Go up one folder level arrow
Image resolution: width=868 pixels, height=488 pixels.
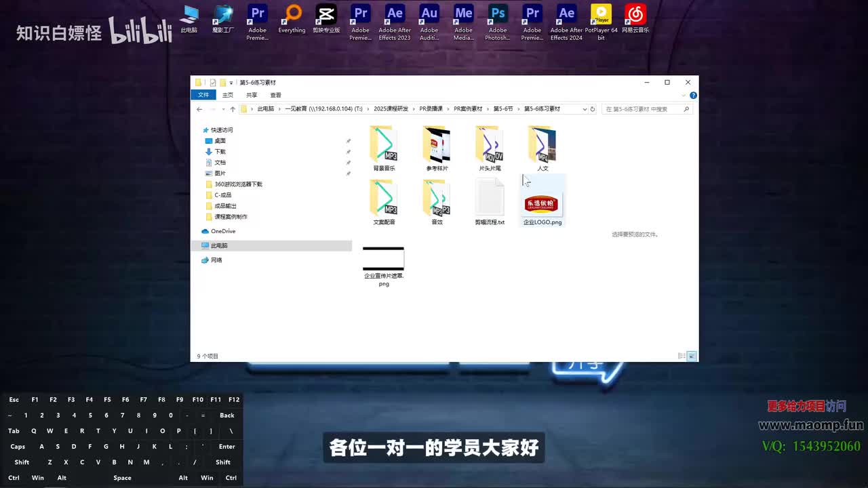[x=233, y=109]
